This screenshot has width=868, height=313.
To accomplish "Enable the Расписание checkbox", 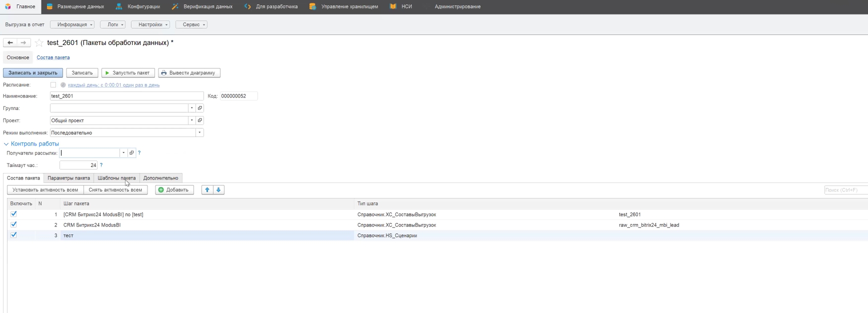I will (53, 85).
